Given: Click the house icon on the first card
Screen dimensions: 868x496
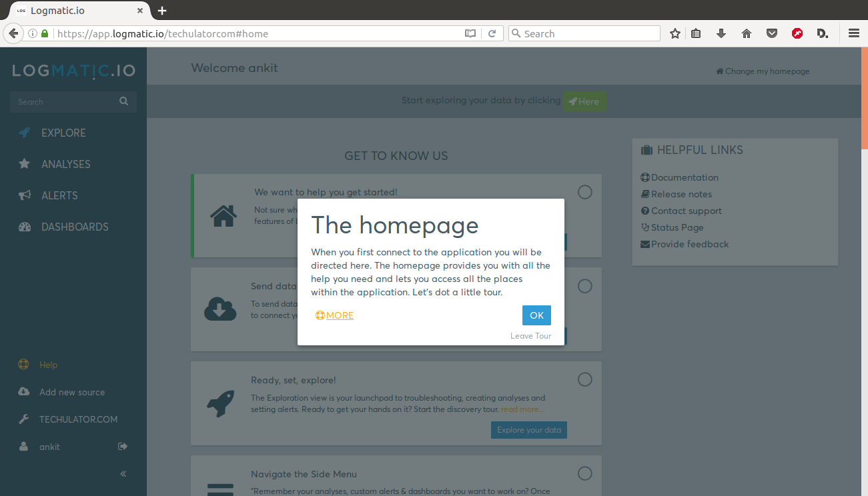Looking at the screenshot, I should pyautogui.click(x=224, y=215).
